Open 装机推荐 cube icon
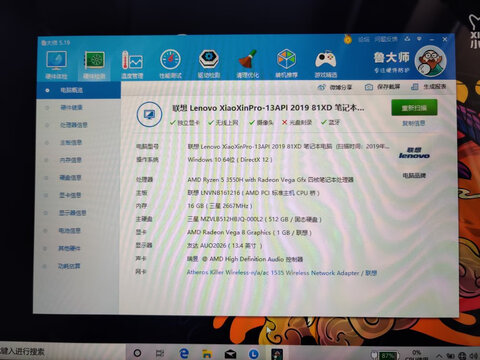The image size is (480, 360). click(x=286, y=63)
